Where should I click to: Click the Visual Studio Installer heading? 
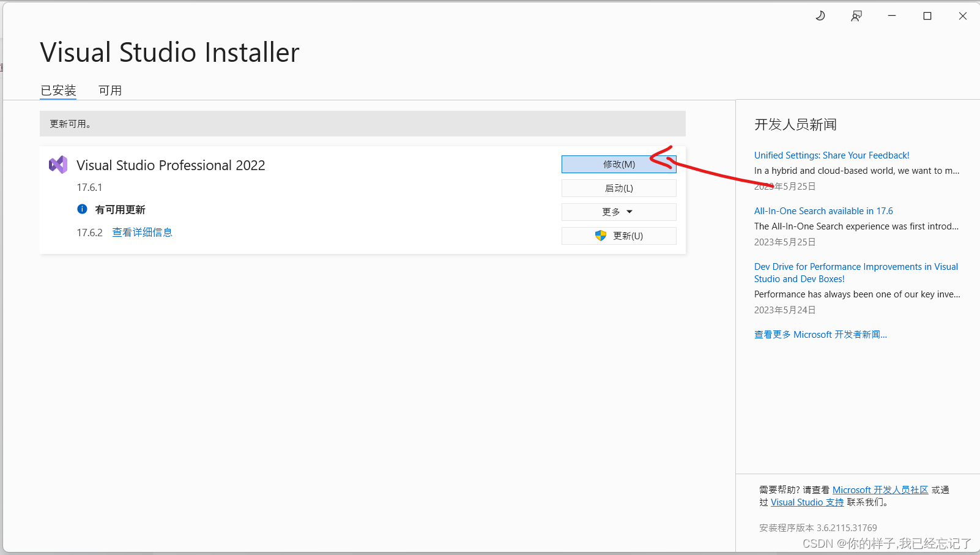[169, 53]
